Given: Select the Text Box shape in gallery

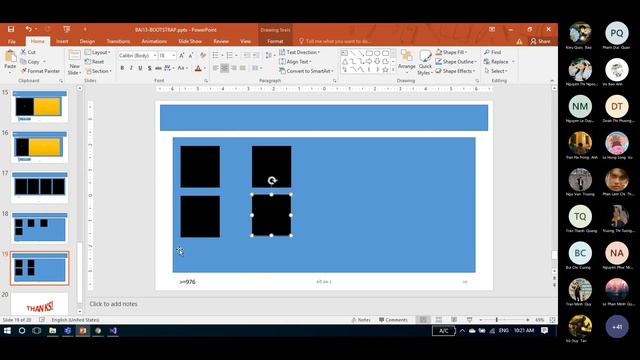Looking at the screenshot, I should (x=344, y=53).
